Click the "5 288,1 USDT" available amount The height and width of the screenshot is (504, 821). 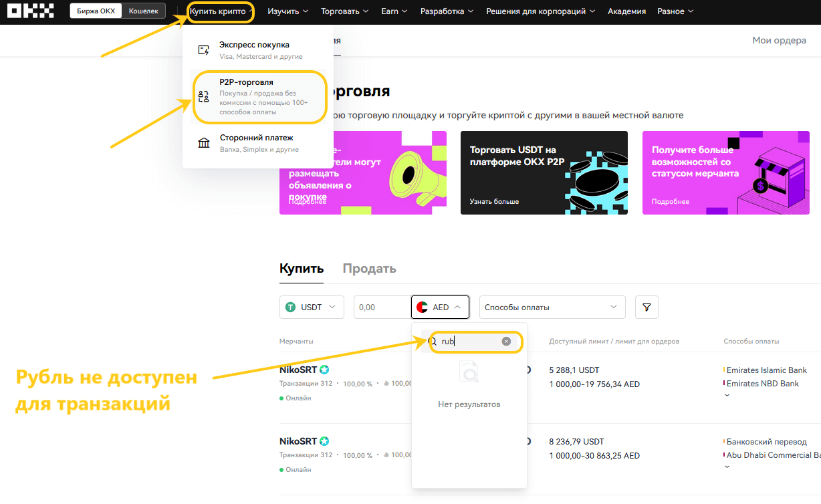(x=574, y=370)
